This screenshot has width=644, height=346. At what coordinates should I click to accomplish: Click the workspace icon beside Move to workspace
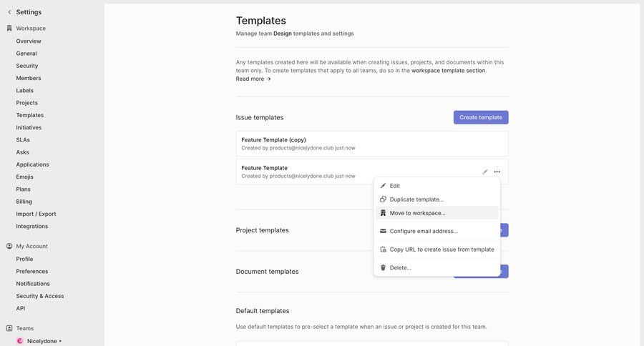click(383, 213)
